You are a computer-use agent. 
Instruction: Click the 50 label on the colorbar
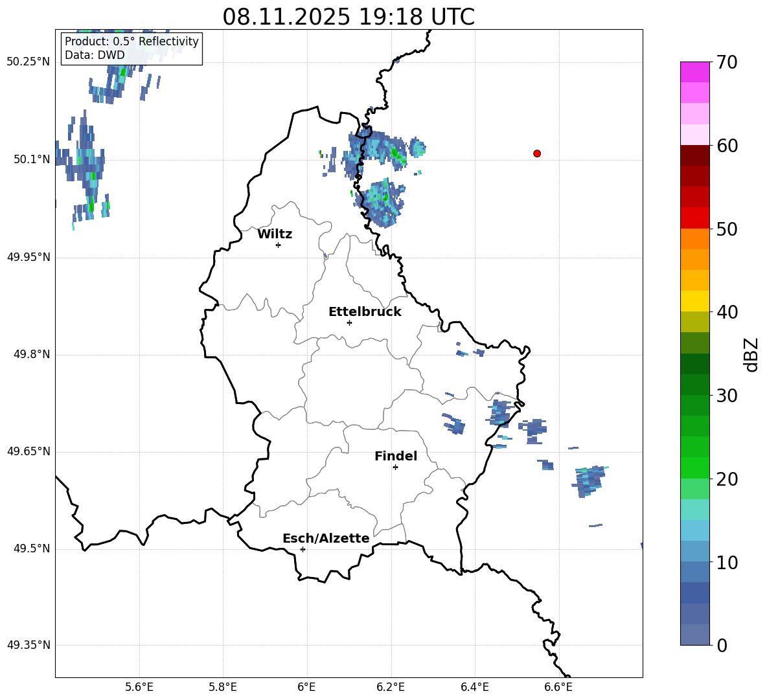(727, 229)
